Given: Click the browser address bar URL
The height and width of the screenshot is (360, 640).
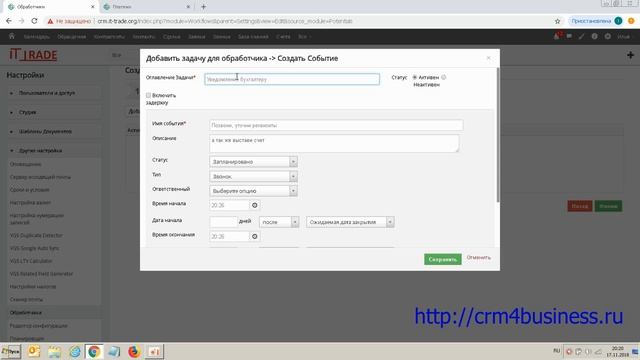Looking at the screenshot, I should click(224, 21).
